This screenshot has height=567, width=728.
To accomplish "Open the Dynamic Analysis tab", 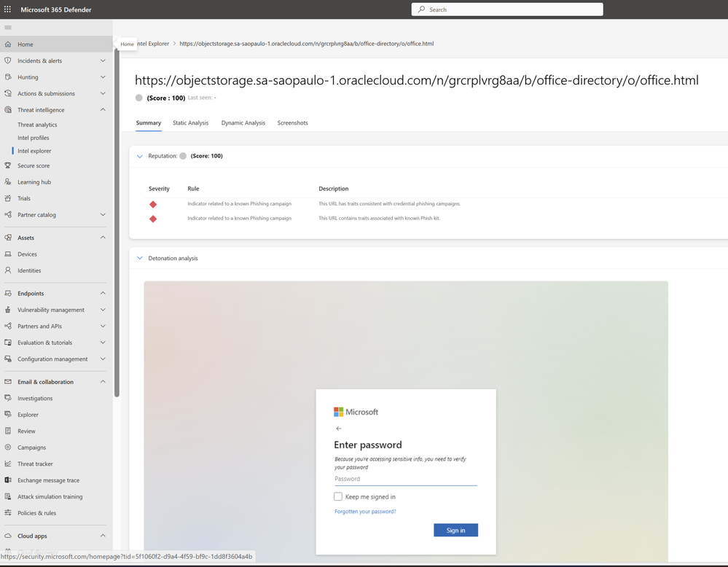I will tap(243, 123).
